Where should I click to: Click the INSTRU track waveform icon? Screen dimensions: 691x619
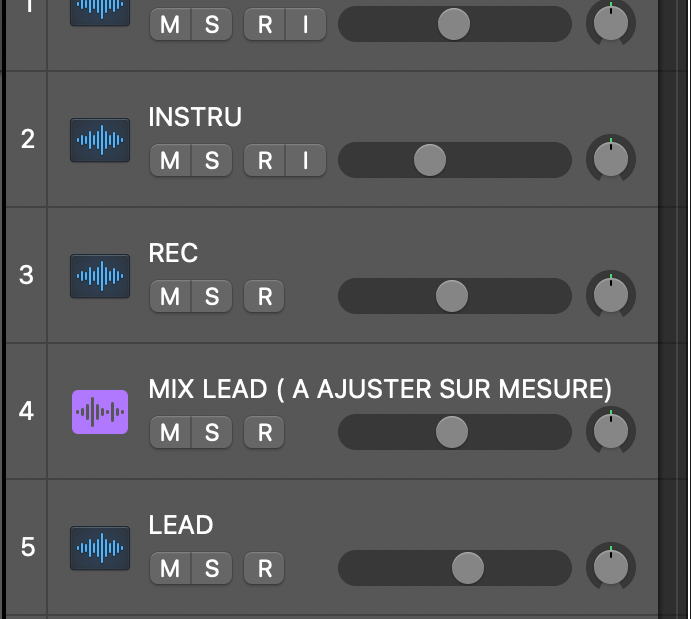[x=100, y=139]
